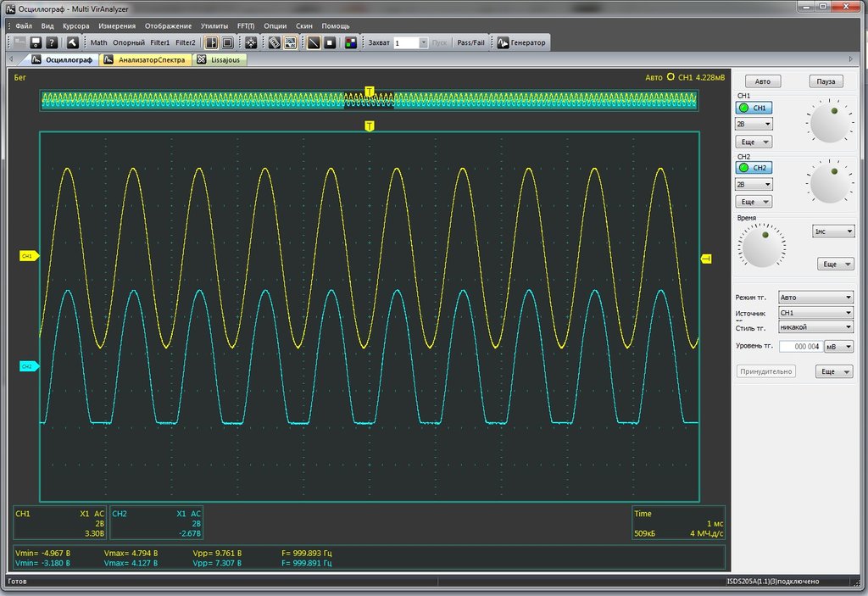Open the help question mark icon
This screenshot has height=596, width=868.
[x=52, y=42]
